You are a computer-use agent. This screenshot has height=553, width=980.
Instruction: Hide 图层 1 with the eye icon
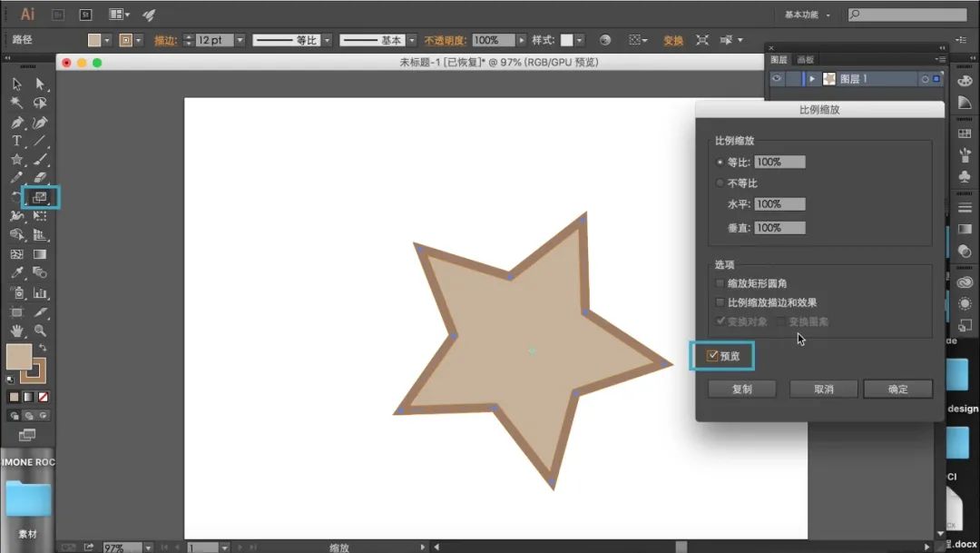coord(776,79)
